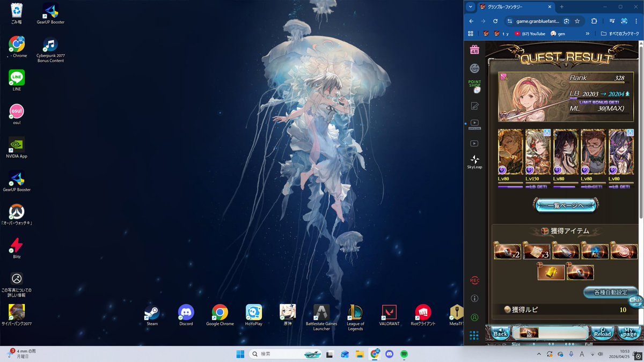Show hidden system tray icons chevron

pyautogui.click(x=539, y=354)
